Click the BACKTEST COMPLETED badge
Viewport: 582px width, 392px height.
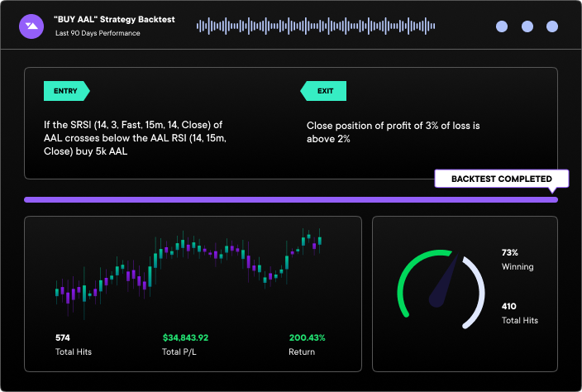pyautogui.click(x=501, y=179)
